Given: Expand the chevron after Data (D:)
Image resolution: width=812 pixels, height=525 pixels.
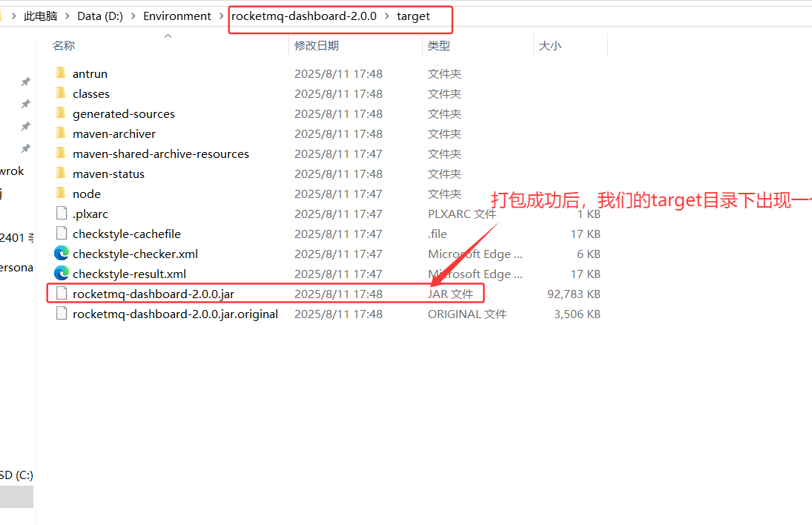Looking at the screenshot, I should pos(133,16).
